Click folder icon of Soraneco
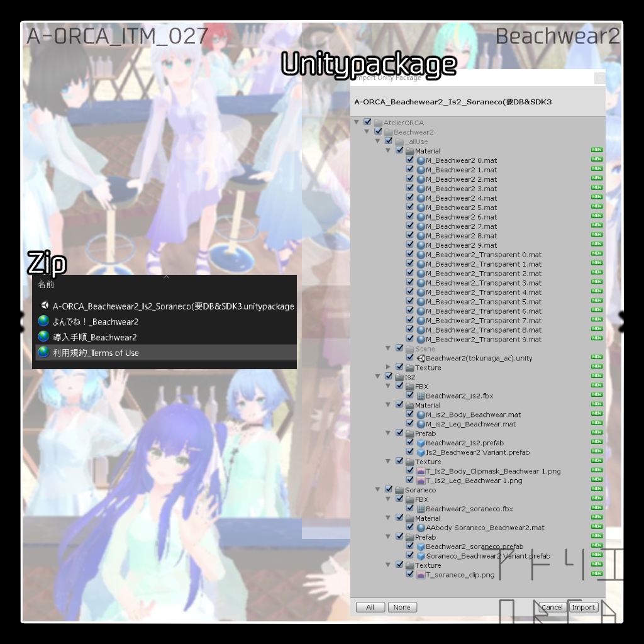 399,490
